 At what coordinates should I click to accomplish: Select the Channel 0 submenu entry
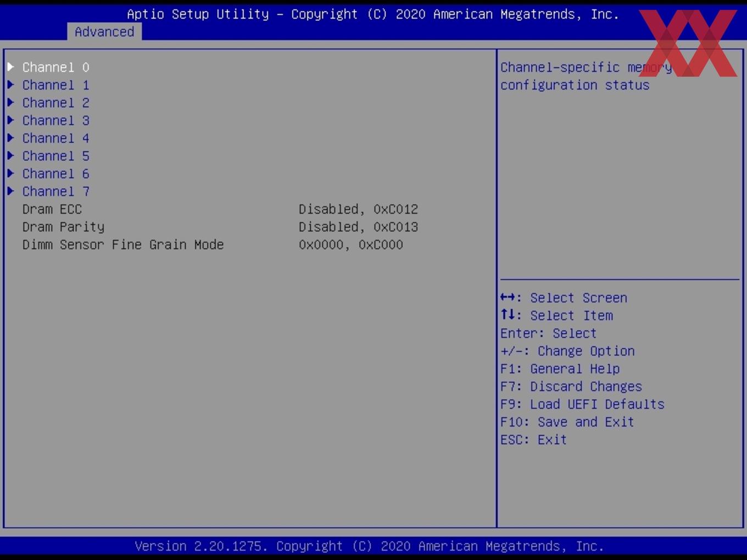click(56, 68)
